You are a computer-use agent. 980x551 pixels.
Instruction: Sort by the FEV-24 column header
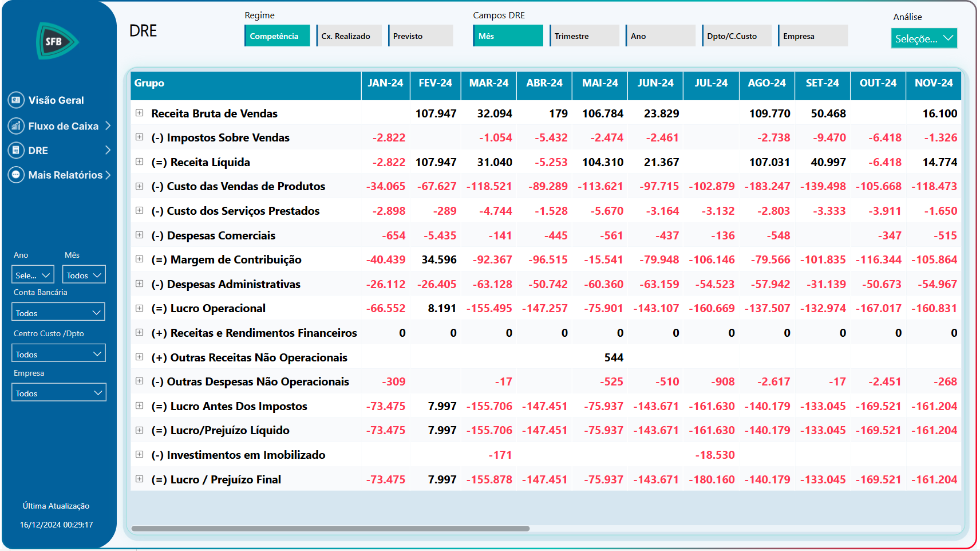[435, 86]
